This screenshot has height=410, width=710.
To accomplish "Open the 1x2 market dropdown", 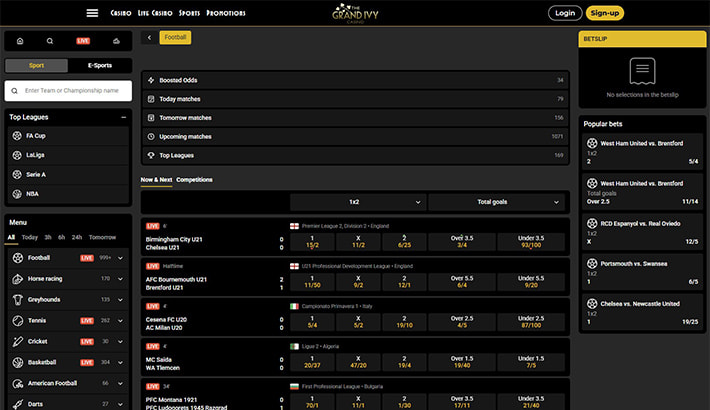I will (x=358, y=202).
